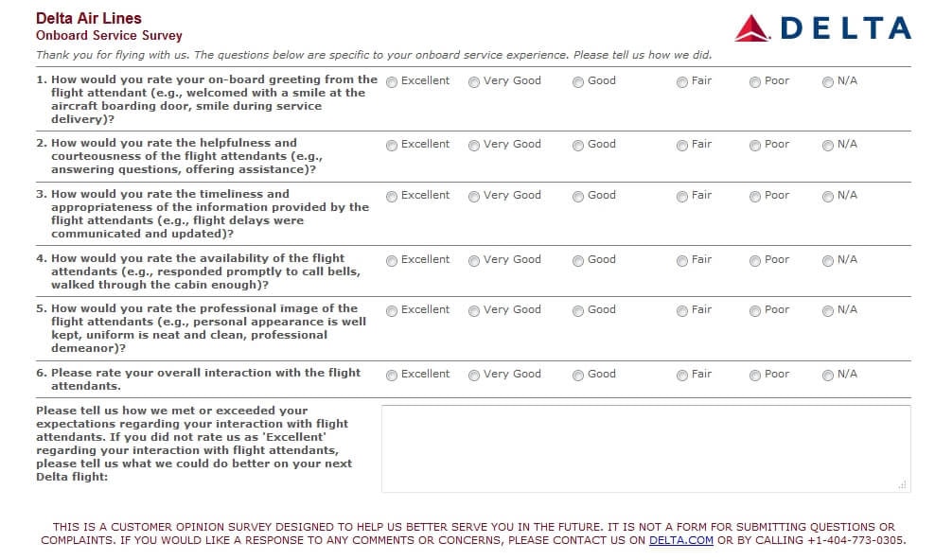The image size is (935, 560).
Task: Choose Very Good for question 1 greeting
Action: coord(474,82)
